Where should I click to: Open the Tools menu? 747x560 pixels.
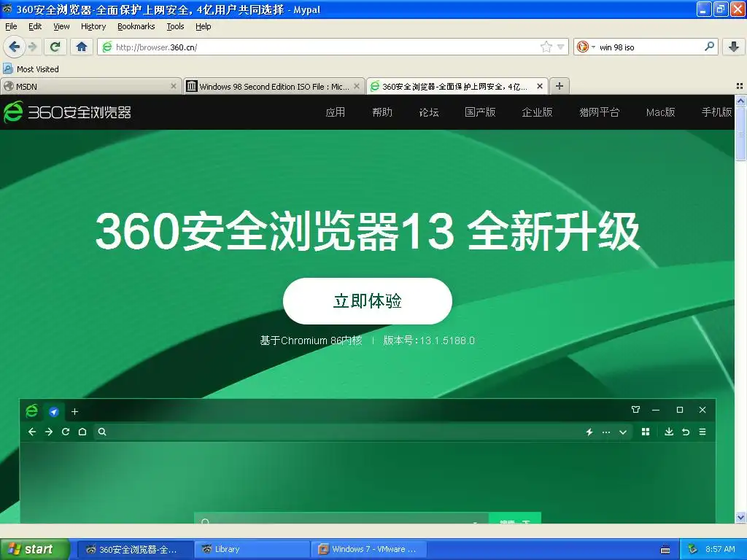(x=175, y=26)
